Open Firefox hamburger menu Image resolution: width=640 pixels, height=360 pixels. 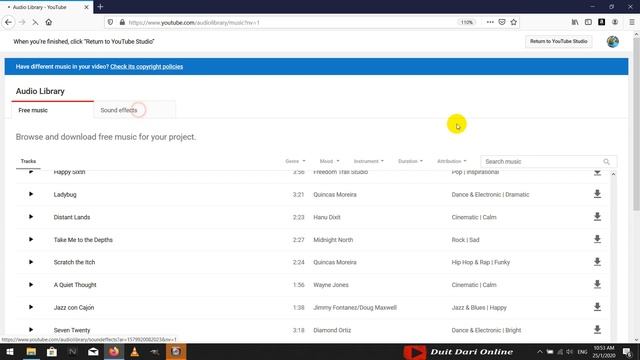click(632, 22)
